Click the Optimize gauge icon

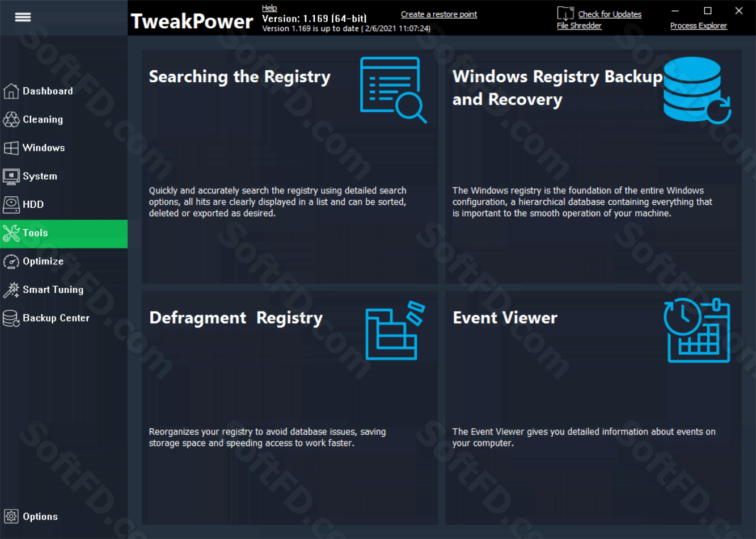(x=11, y=261)
